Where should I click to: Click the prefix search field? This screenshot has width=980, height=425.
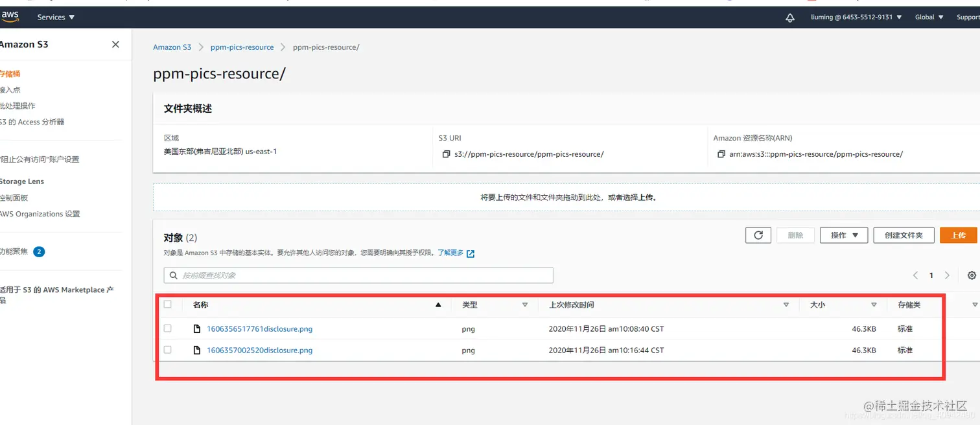pos(358,275)
